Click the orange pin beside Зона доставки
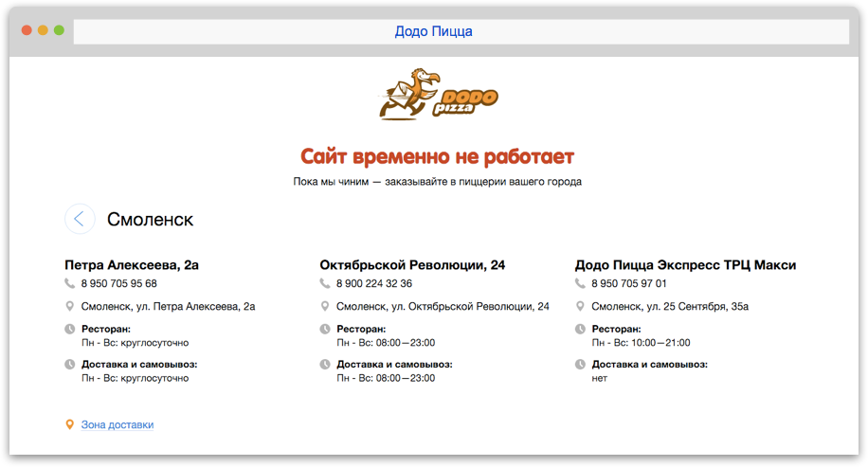This screenshot has height=467, width=868. pos(70,424)
